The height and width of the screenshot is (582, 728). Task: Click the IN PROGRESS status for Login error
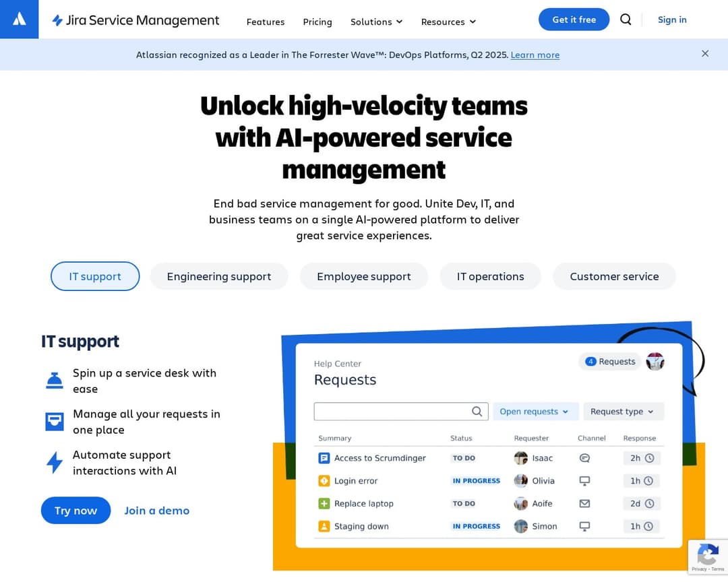[x=477, y=481]
